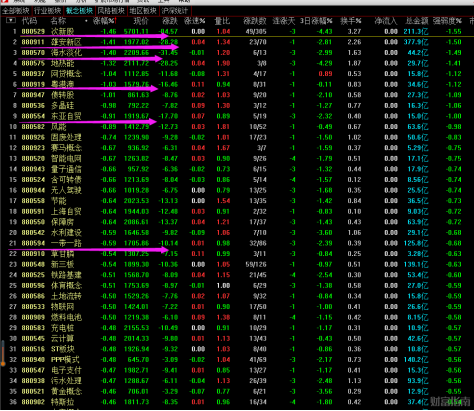This screenshot has width=474, height=411.
Task: Open the 地区板块 tab
Action: tap(143, 11)
